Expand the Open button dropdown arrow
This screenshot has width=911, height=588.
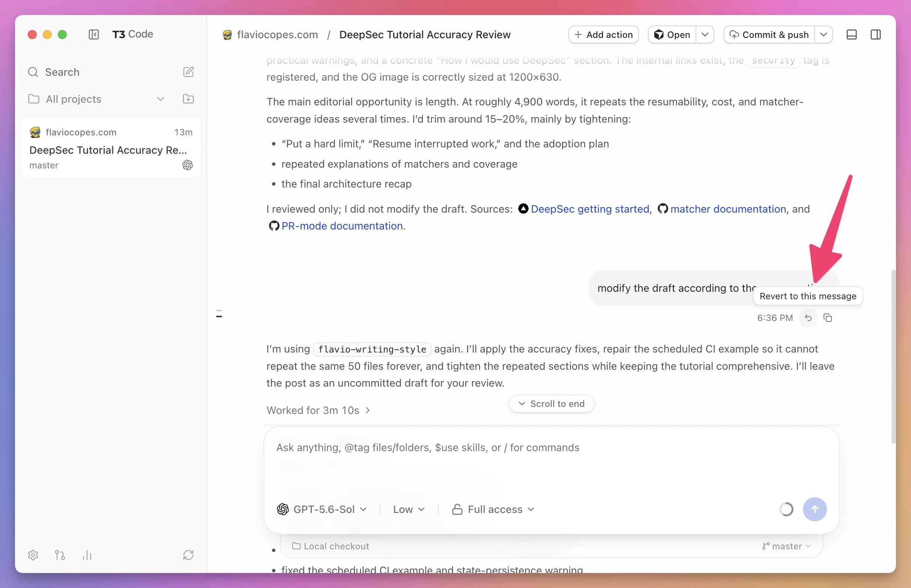[x=705, y=34]
